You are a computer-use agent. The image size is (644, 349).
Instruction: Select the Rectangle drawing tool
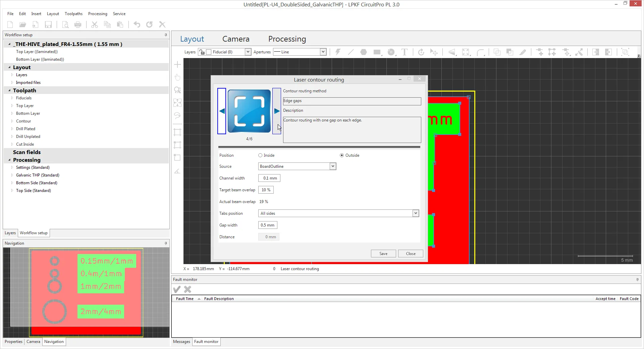pos(377,52)
